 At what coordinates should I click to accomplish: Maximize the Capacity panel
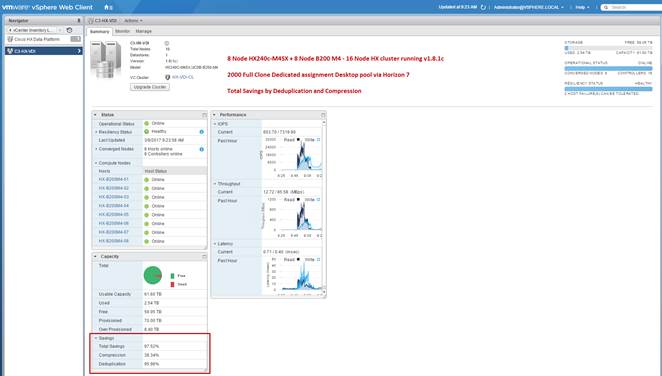point(204,257)
